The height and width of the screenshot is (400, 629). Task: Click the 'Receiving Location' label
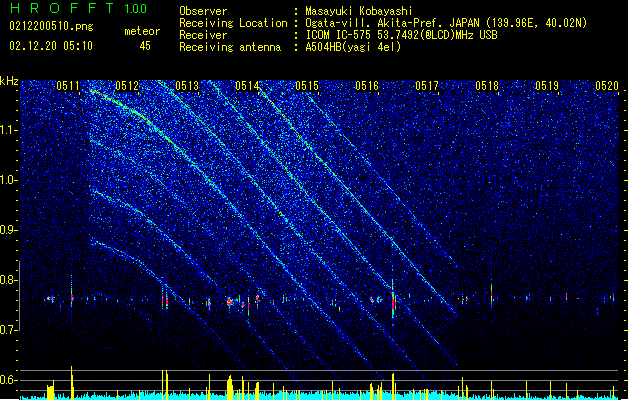coord(233,23)
